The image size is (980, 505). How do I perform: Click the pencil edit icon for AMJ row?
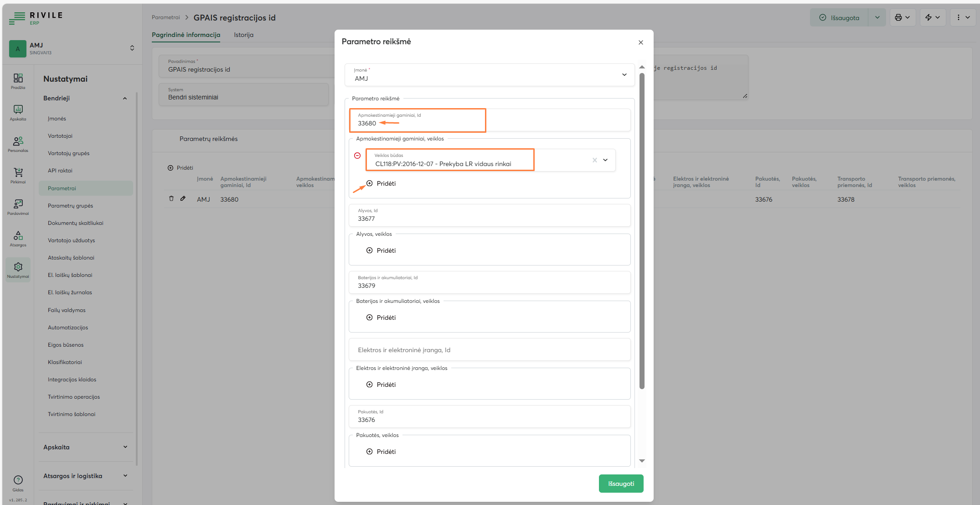(x=183, y=198)
